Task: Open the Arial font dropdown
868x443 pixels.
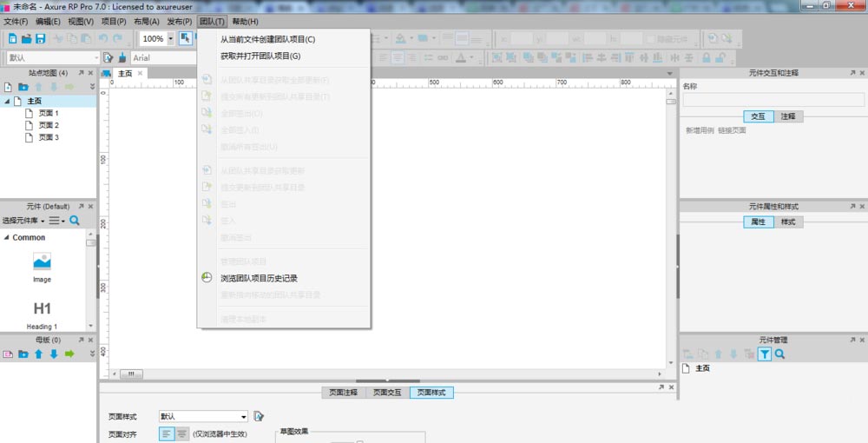Action: pos(164,57)
